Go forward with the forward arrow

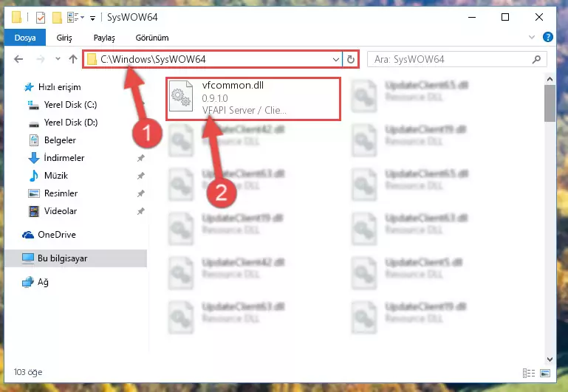(x=41, y=59)
